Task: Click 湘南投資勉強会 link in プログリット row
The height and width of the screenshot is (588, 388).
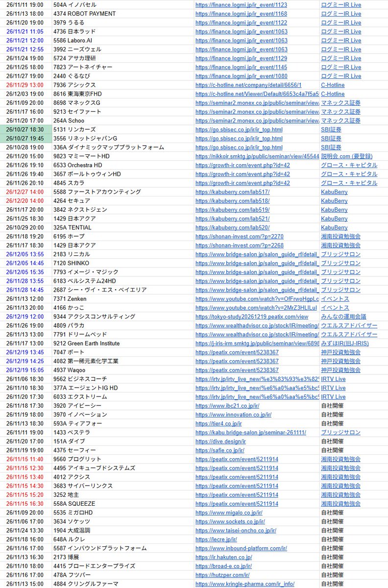Action: coord(340,459)
